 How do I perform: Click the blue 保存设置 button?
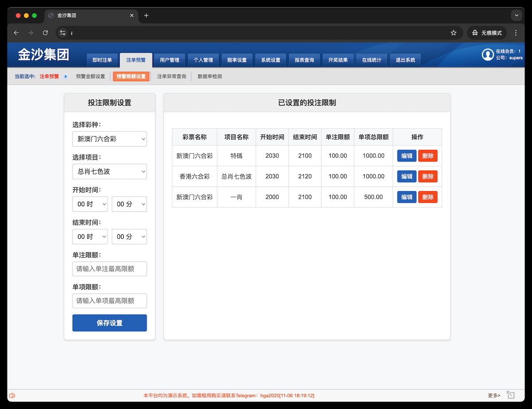click(x=110, y=323)
